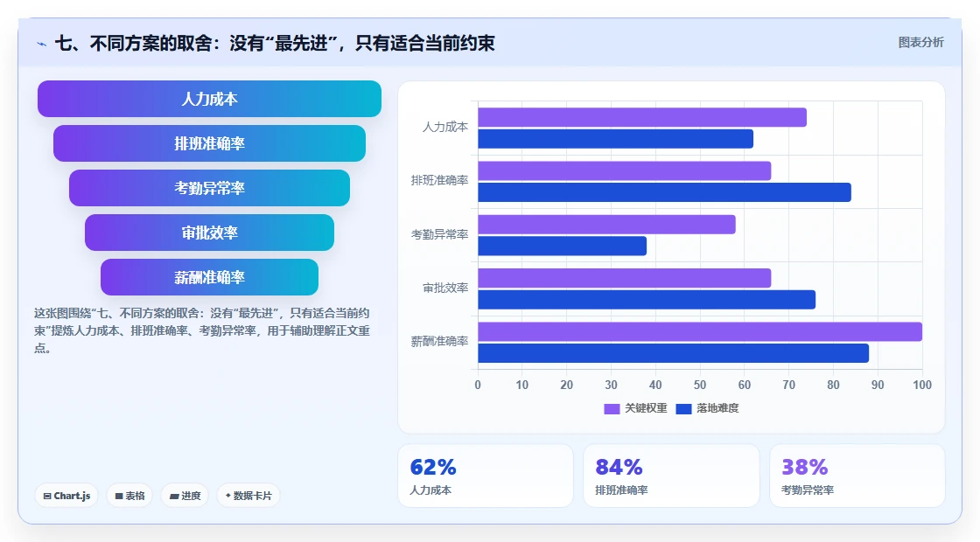The width and height of the screenshot is (980, 542).
Task: Click 考勤异常率 purple bar in chart
Action: (x=607, y=225)
